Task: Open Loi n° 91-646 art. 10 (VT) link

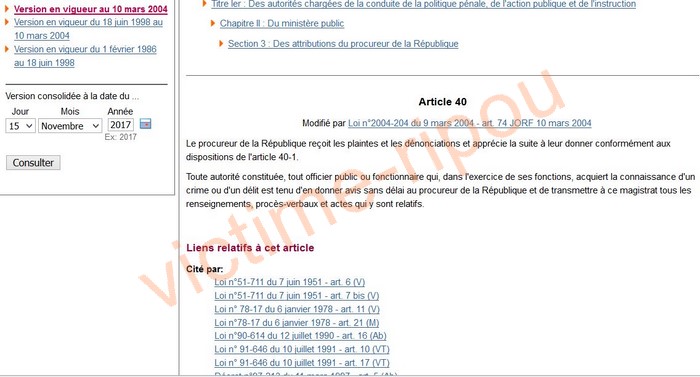Action: point(302,349)
